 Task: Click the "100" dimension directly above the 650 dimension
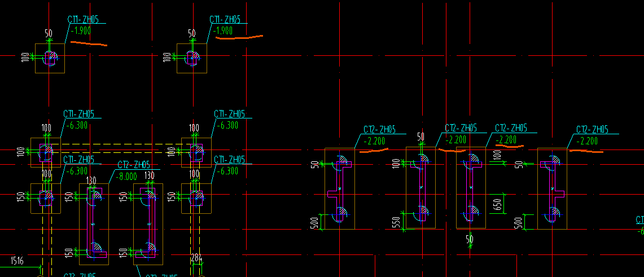(497, 156)
